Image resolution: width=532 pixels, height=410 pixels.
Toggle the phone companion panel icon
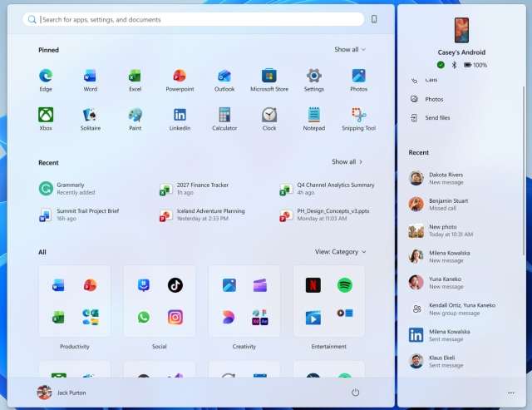[374, 19]
